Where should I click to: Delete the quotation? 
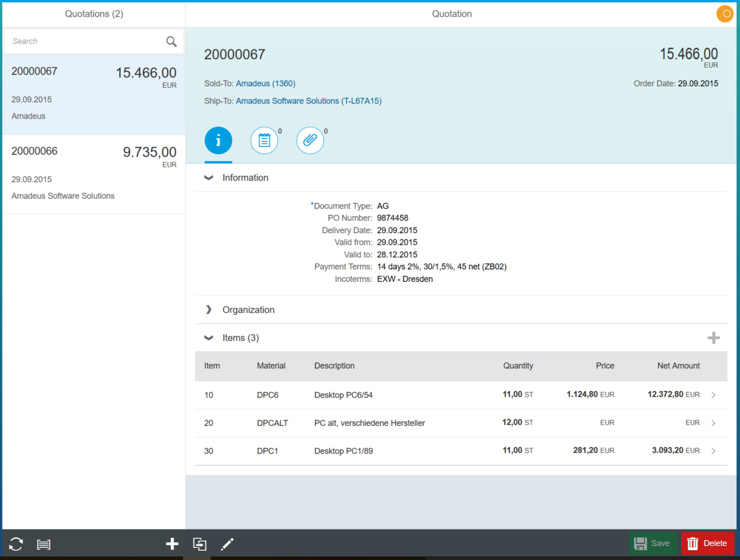click(707, 543)
